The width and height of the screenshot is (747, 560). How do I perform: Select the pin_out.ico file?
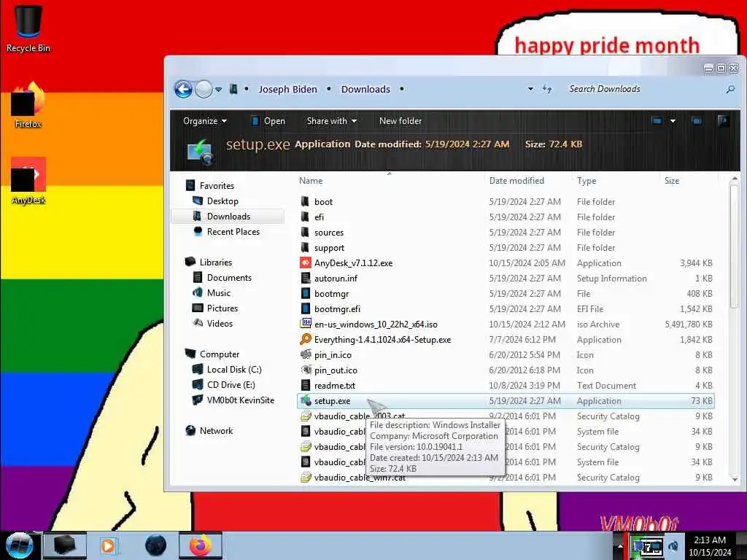click(336, 370)
